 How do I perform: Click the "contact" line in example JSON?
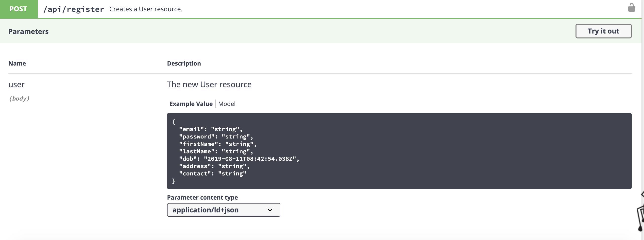213,173
